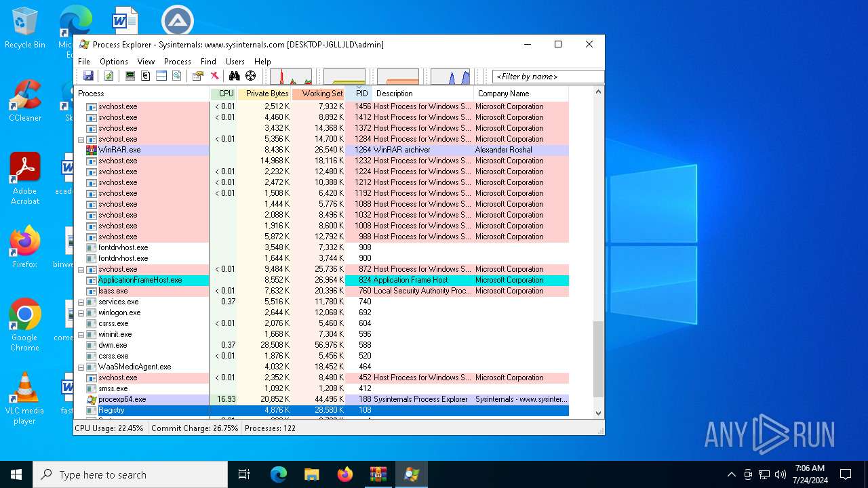868x488 pixels.
Task: Open the CPU usage mini graph
Action: pos(291,76)
